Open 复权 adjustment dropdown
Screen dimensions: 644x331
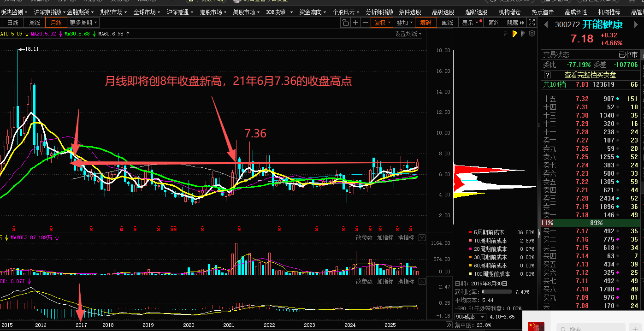383,22
